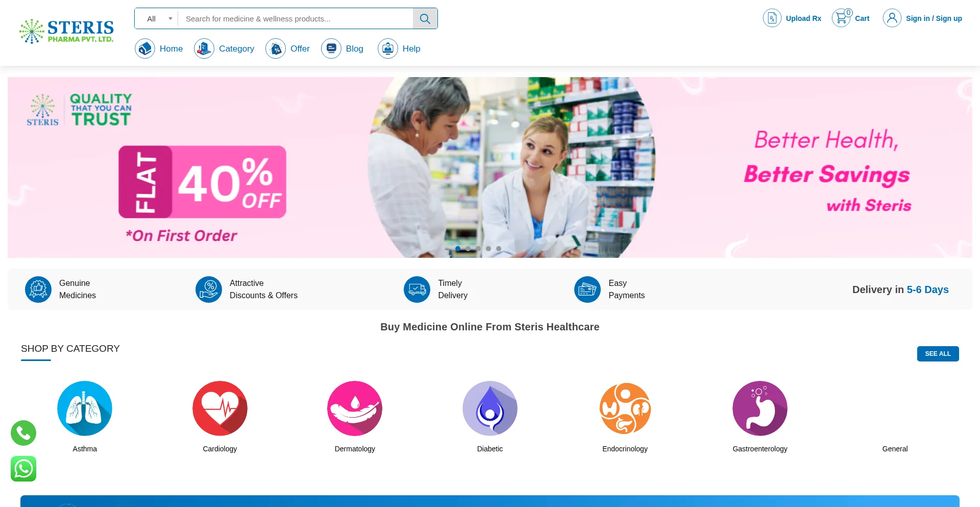
Task: Open the Endocrinology category label
Action: pos(625,449)
